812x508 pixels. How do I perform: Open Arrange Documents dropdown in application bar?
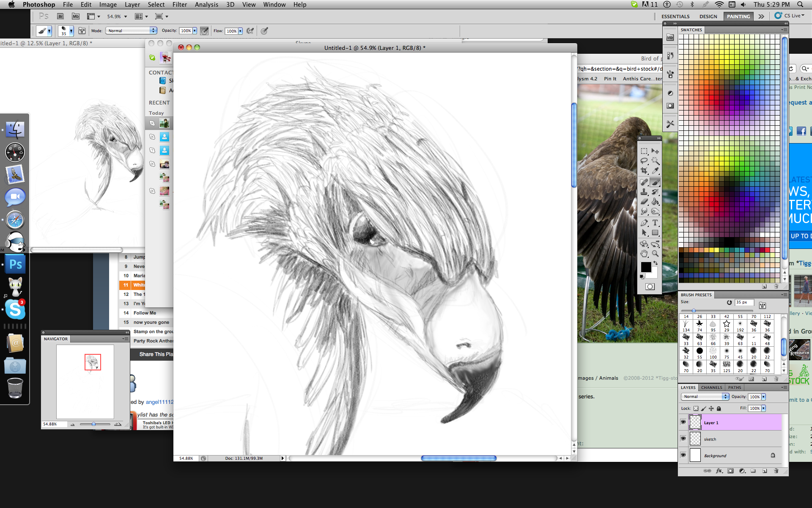tap(141, 17)
